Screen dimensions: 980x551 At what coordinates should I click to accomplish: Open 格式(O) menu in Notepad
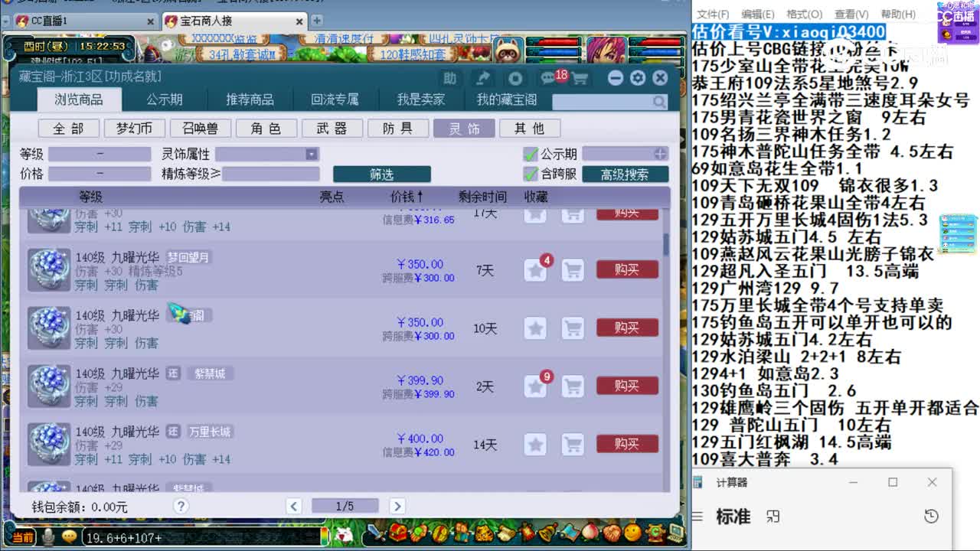(805, 15)
